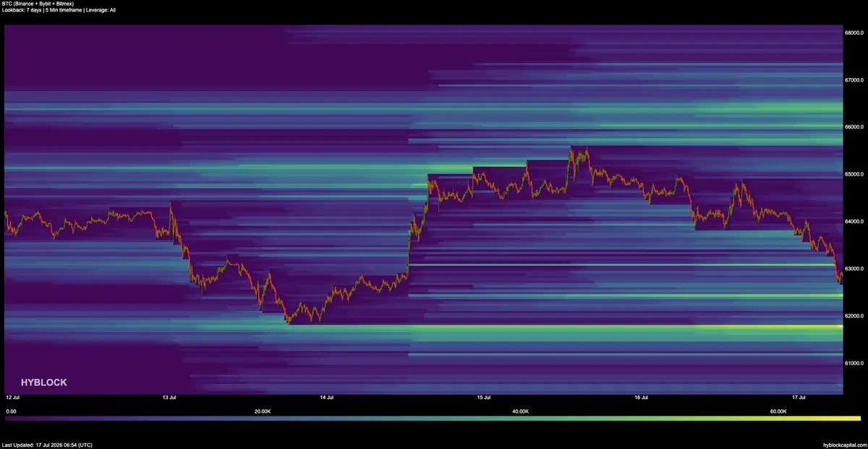Click the 66000.0 price axis label
Viewport: 868px width, 449px height.
pos(854,127)
